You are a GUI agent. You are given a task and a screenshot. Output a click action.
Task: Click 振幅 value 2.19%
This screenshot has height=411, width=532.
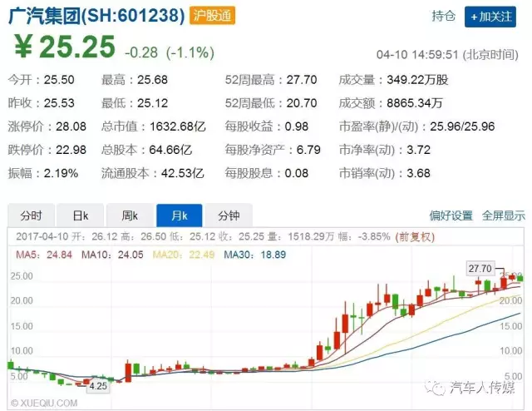[x=61, y=173]
